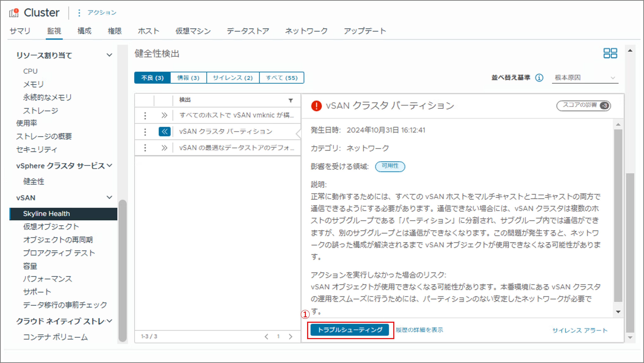The image size is (644, 363).
Task: Open the ホスト tab
Action: point(148,31)
